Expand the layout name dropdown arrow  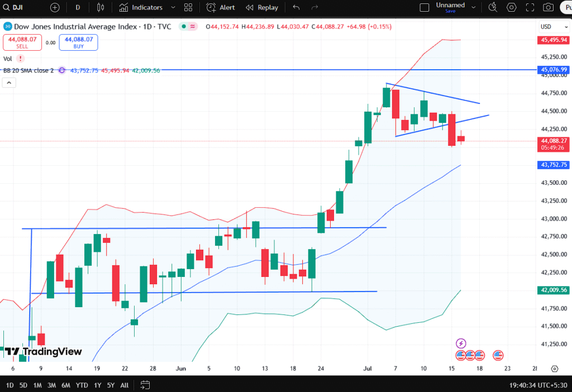point(474,7)
